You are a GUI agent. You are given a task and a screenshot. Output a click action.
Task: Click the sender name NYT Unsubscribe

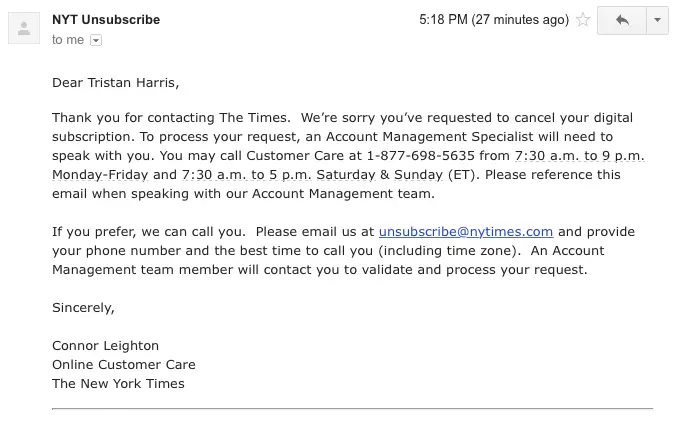tap(106, 20)
